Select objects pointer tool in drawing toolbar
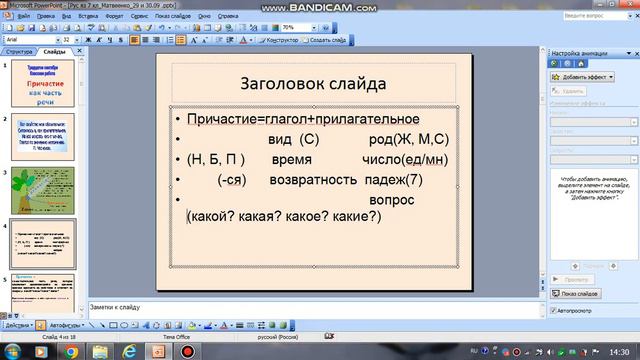The width and height of the screenshot is (640, 360). (x=40, y=325)
